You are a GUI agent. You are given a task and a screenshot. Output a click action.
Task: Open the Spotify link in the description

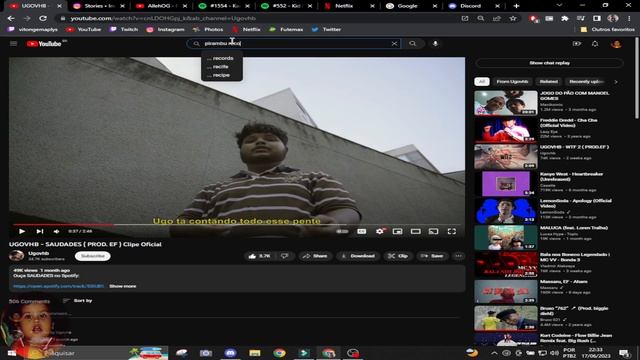coord(59,286)
